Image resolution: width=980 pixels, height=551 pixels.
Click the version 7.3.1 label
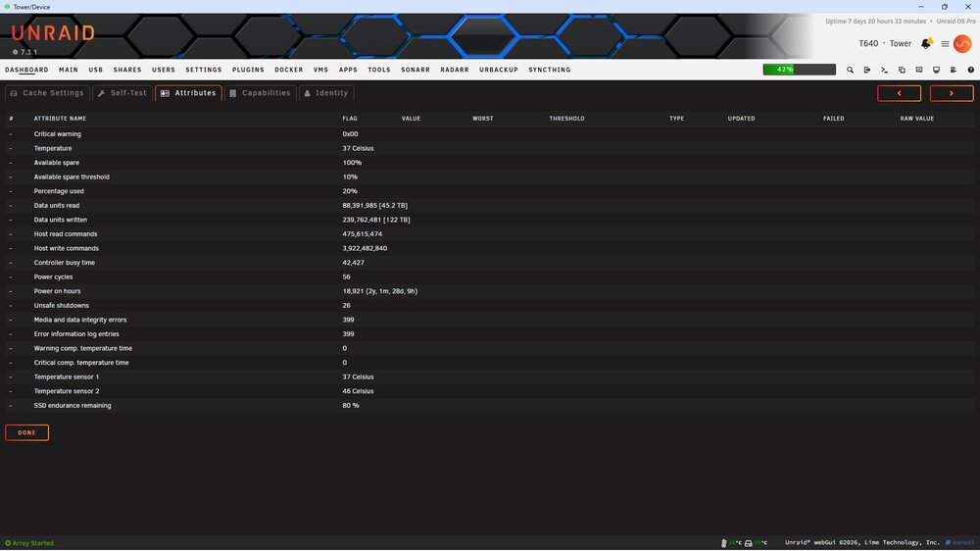click(x=25, y=53)
